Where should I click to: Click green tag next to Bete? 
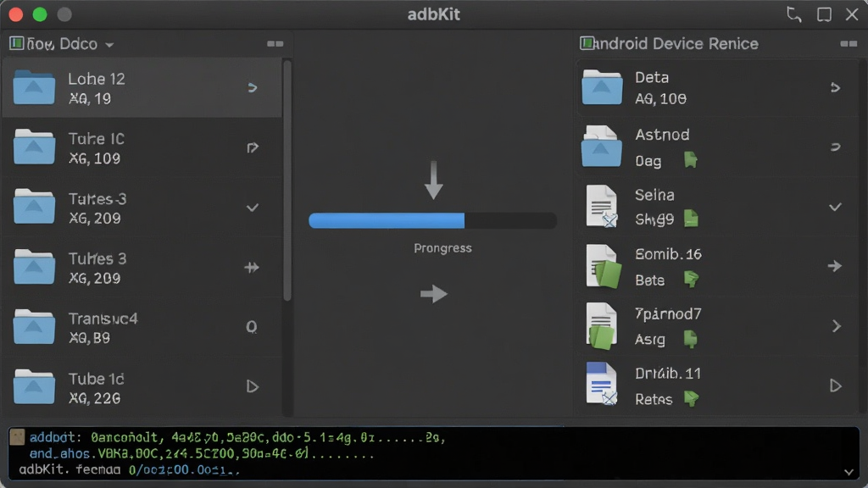(691, 279)
